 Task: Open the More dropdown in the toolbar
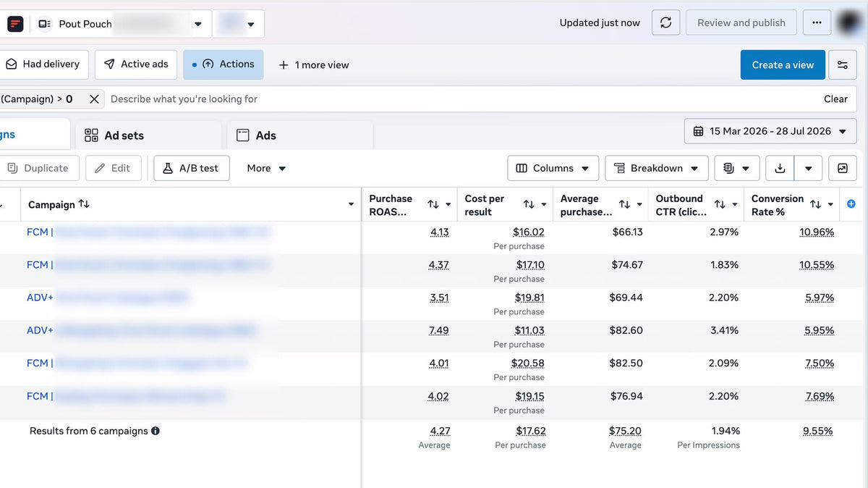(266, 168)
